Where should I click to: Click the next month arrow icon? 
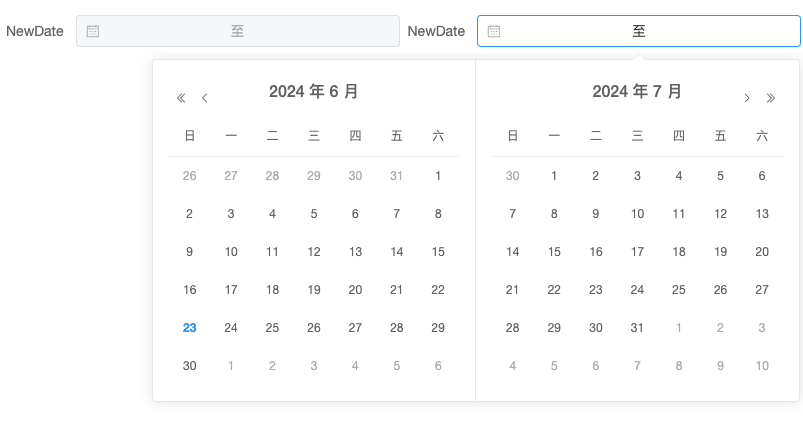tap(747, 98)
